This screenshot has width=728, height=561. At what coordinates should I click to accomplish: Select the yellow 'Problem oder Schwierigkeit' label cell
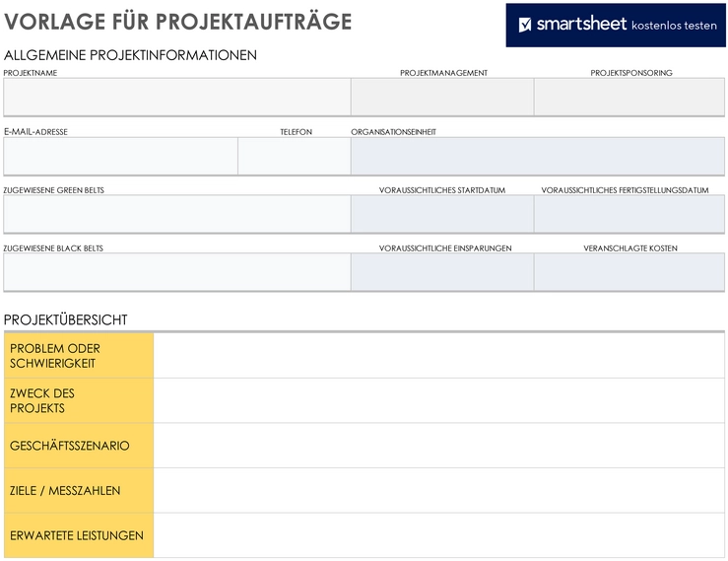tap(79, 356)
